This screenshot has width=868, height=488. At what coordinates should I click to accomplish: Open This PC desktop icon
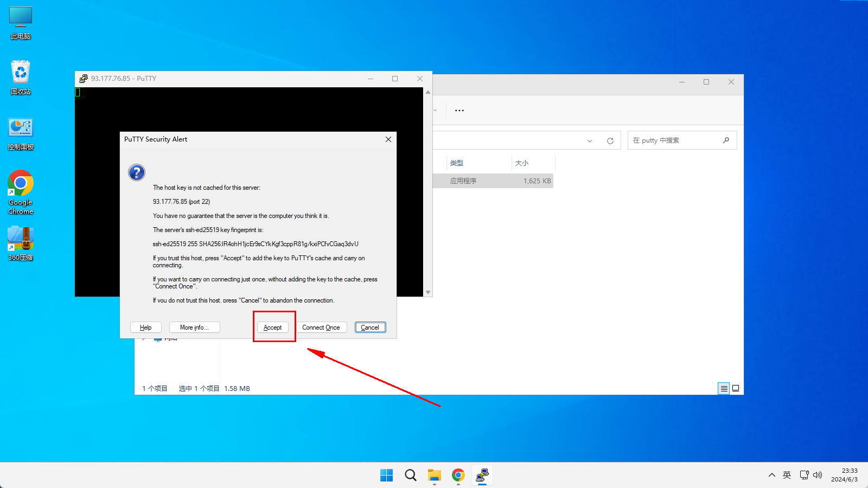pos(21,23)
